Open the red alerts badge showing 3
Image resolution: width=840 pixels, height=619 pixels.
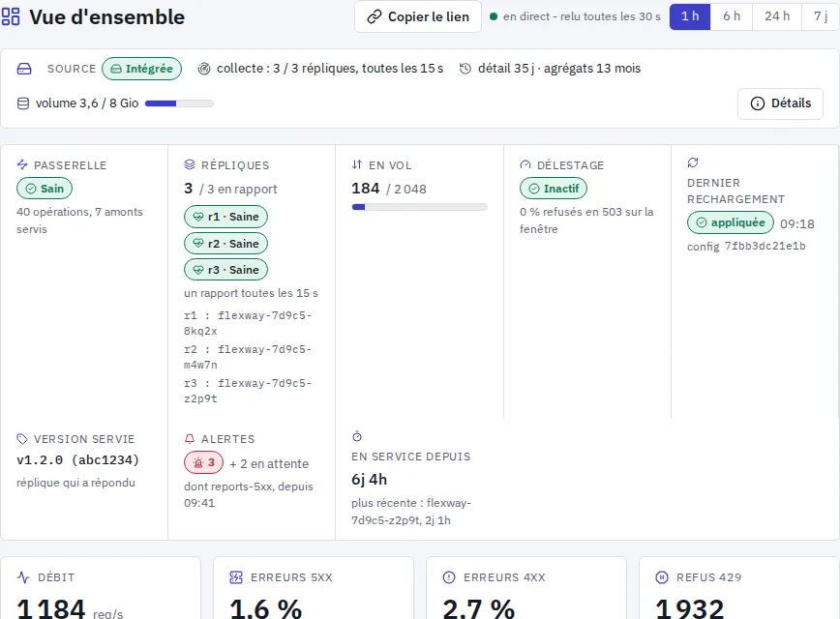pyautogui.click(x=203, y=462)
